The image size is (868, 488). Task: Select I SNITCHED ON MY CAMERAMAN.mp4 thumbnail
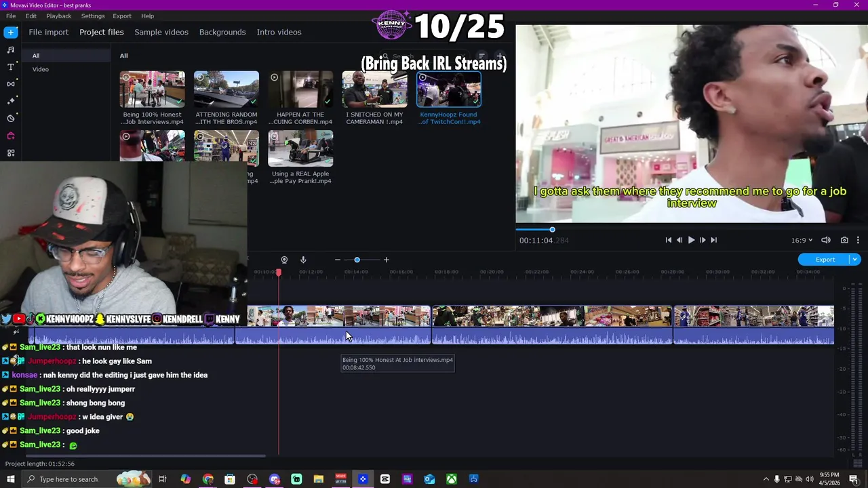click(374, 89)
